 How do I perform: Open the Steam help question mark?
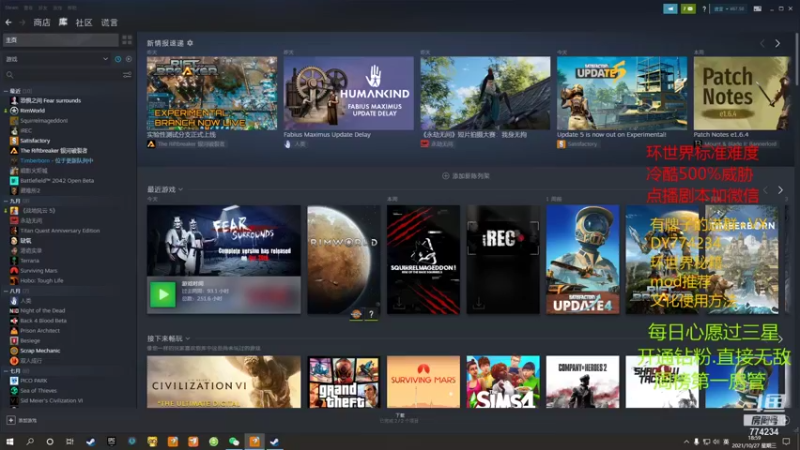click(704, 9)
